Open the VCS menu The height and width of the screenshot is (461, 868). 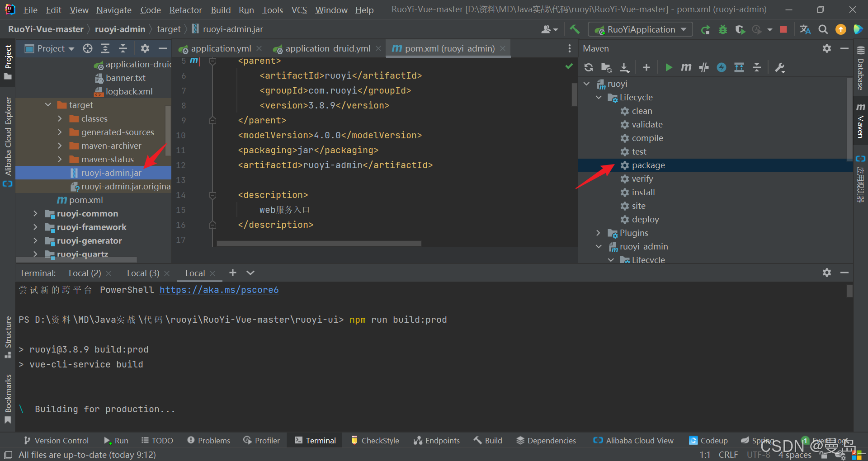pos(299,10)
